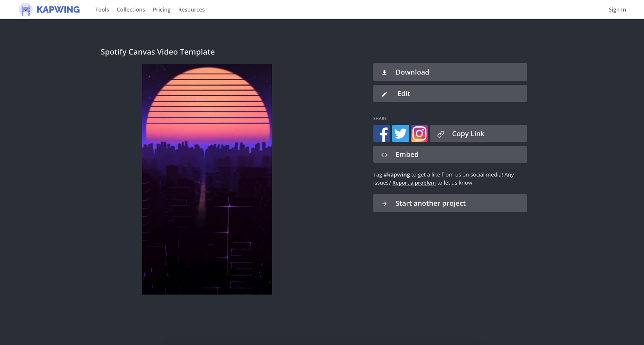Go to the Pricing page
The image size is (644, 345).
click(x=162, y=10)
